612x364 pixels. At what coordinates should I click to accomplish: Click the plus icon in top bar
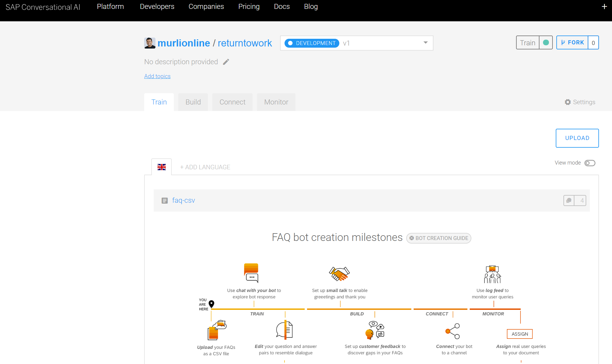[604, 7]
